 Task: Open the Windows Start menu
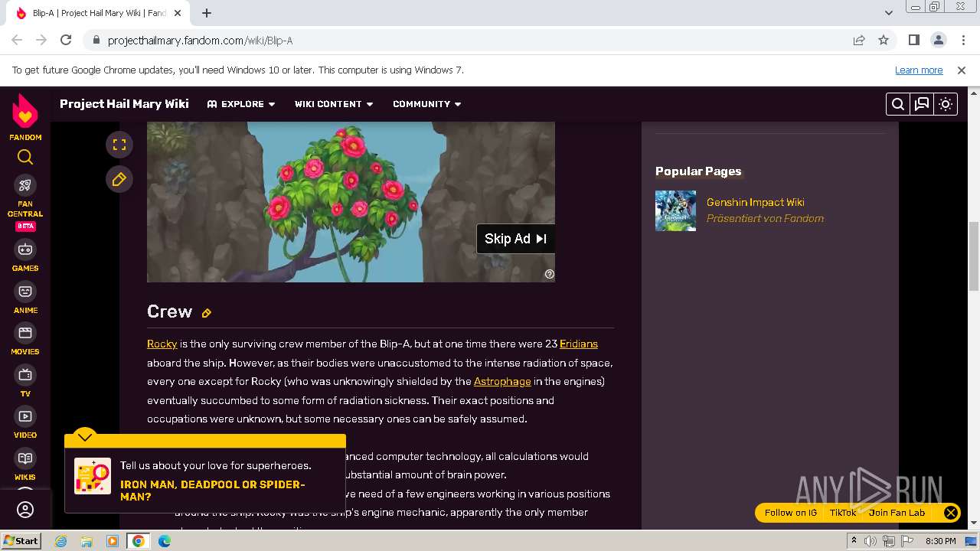click(x=21, y=541)
